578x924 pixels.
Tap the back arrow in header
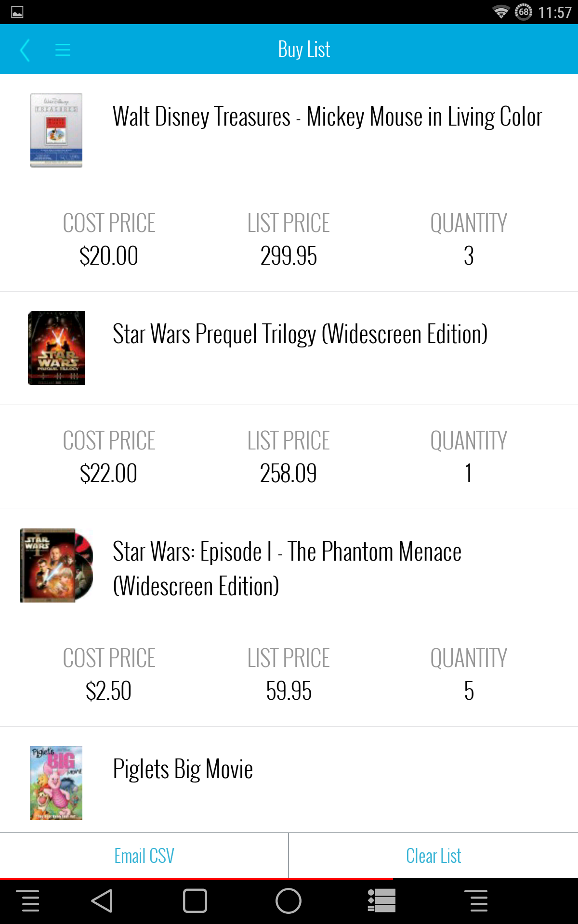(x=25, y=50)
